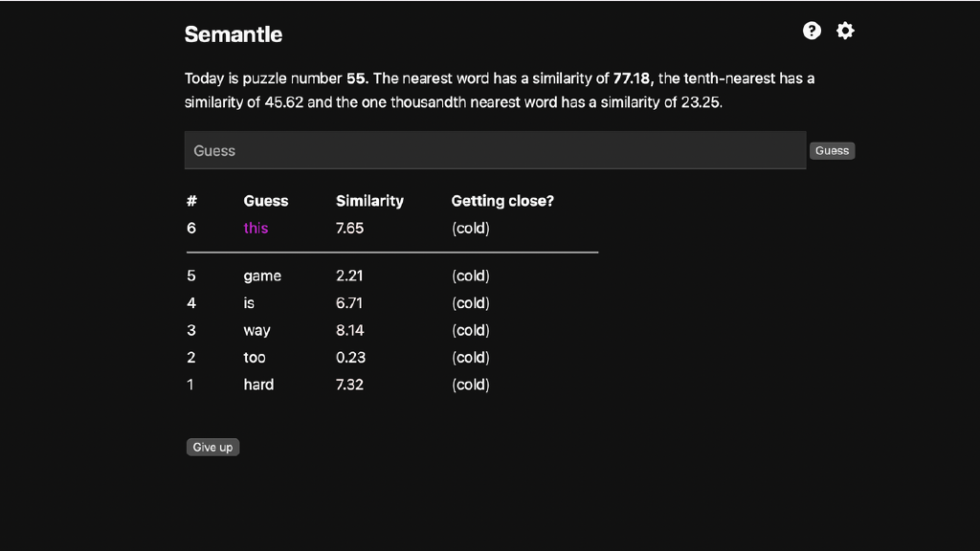Click the bold puzzle number 55

pyautogui.click(x=356, y=78)
